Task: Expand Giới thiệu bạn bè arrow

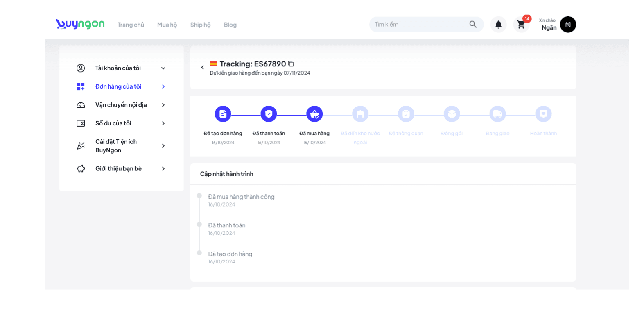Action: pos(163,168)
